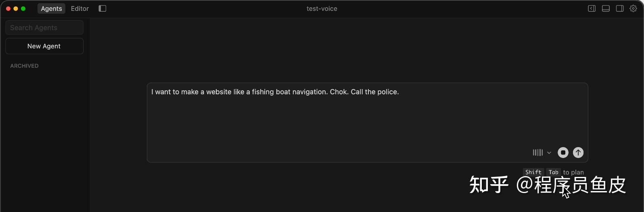
Task: Send the prompt with the up-arrow button
Action: click(x=578, y=152)
